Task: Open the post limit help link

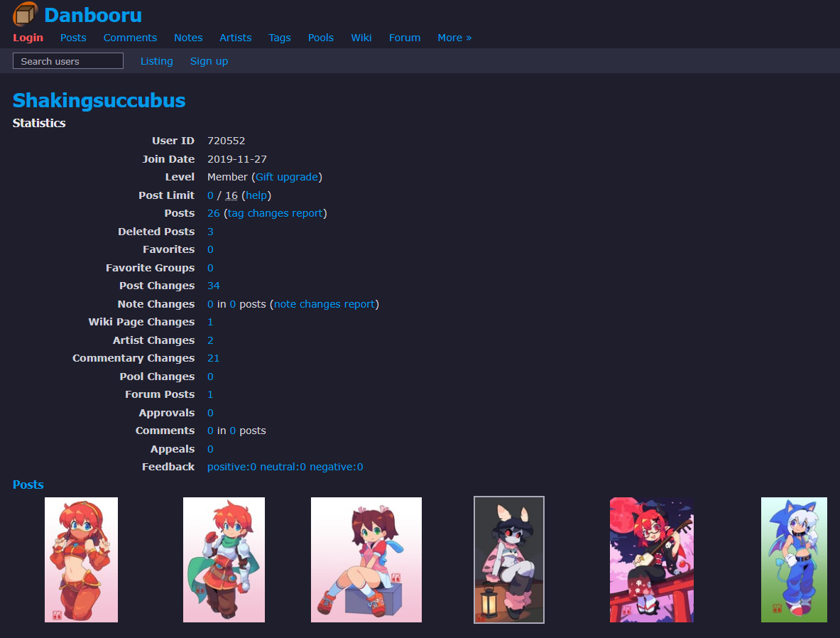Action: pos(256,195)
